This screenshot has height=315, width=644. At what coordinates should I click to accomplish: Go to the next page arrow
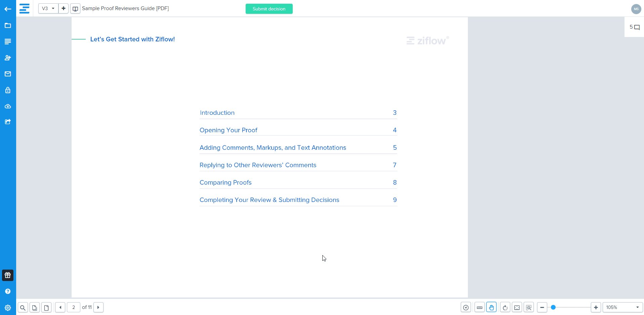pyautogui.click(x=98, y=307)
